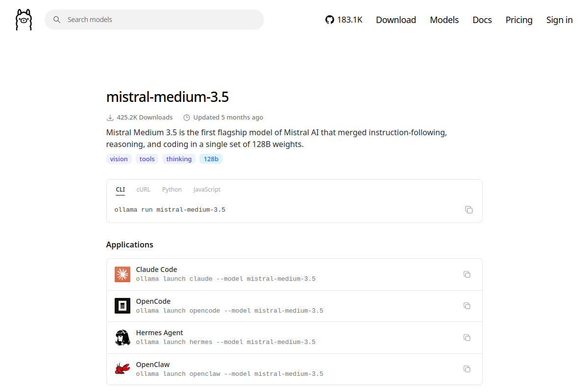588x392 pixels.
Task: Click the downloads arrow icon
Action: point(110,118)
